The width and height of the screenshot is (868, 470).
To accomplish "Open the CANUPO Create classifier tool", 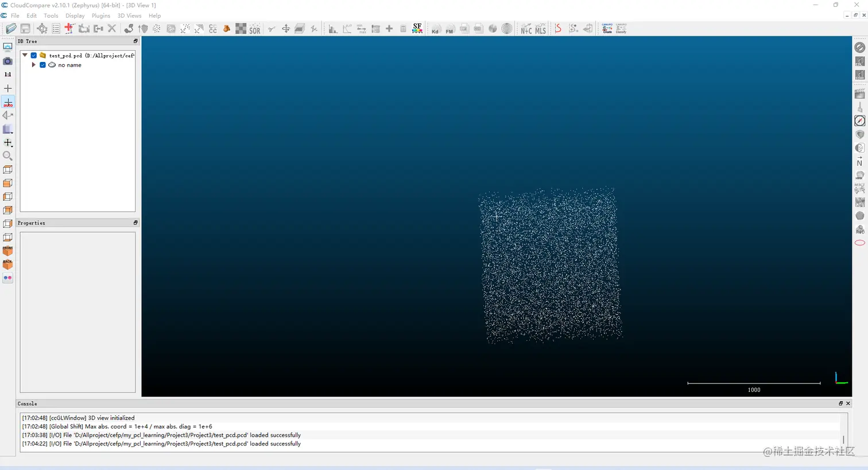I will pyautogui.click(x=606, y=28).
